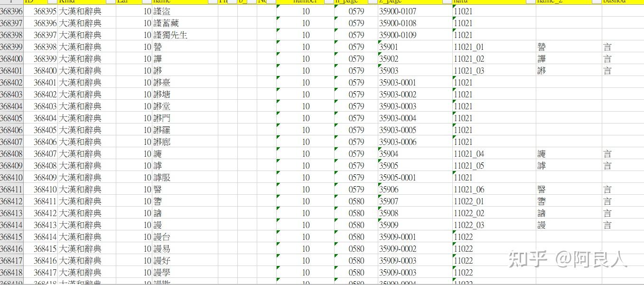
Task: Click z_page cell 35909-0002
Action: pos(415,249)
